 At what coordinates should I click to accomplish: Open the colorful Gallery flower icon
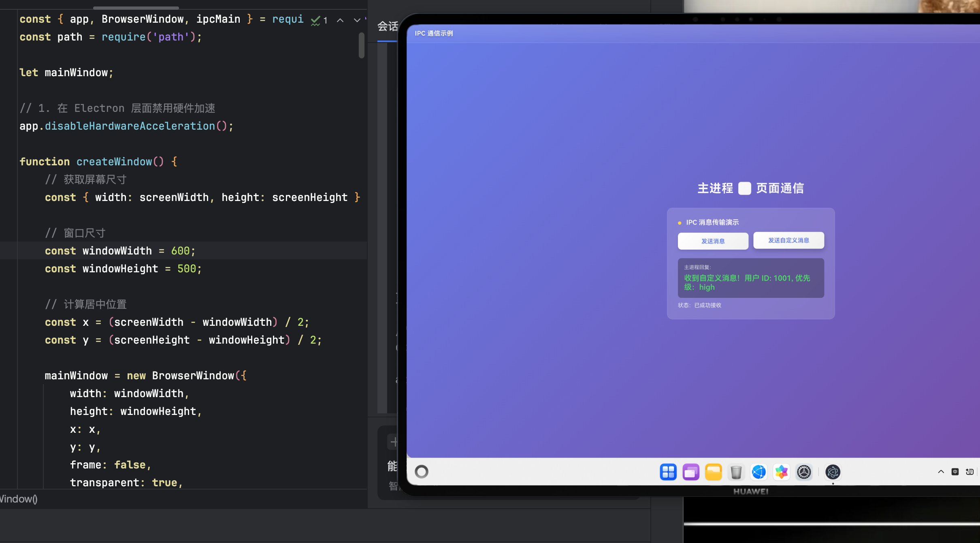782,472
